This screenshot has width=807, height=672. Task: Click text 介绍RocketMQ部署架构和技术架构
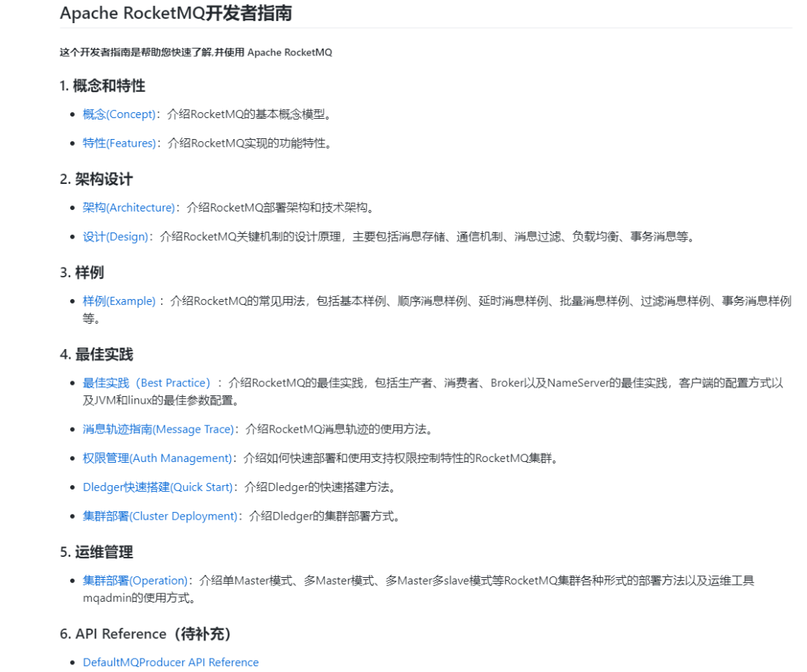[277, 208]
